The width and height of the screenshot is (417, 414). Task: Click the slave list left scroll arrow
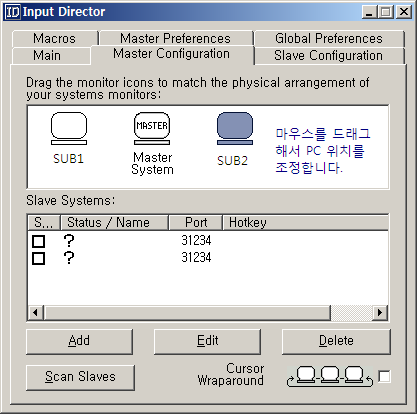coord(35,313)
